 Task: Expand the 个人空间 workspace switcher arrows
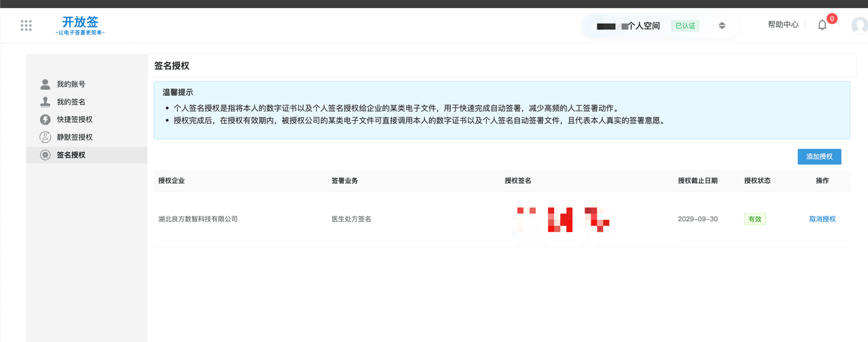point(722,26)
